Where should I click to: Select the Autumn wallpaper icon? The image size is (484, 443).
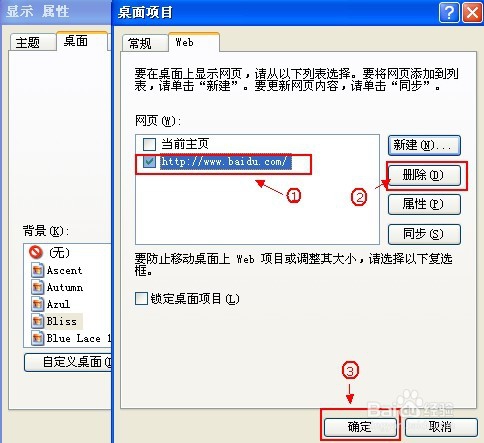pos(37,287)
